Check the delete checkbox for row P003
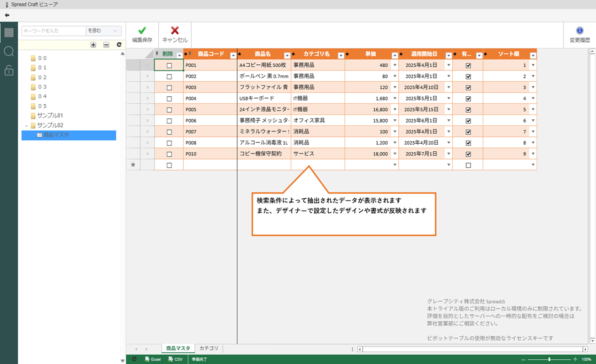The image size is (596, 364). (x=169, y=88)
